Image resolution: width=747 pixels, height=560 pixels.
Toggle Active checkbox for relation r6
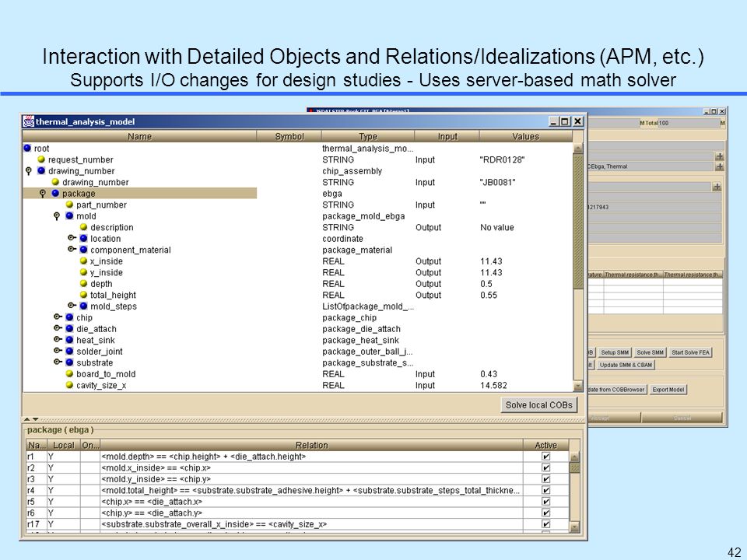coord(546,513)
